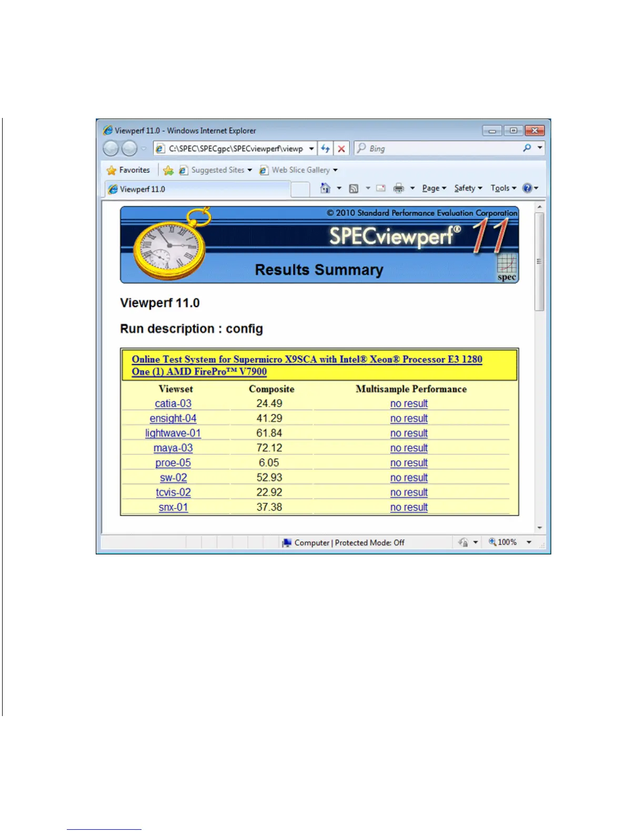Open the zoom level dropdown arrow
This screenshot has width=644, height=834.
(x=529, y=542)
